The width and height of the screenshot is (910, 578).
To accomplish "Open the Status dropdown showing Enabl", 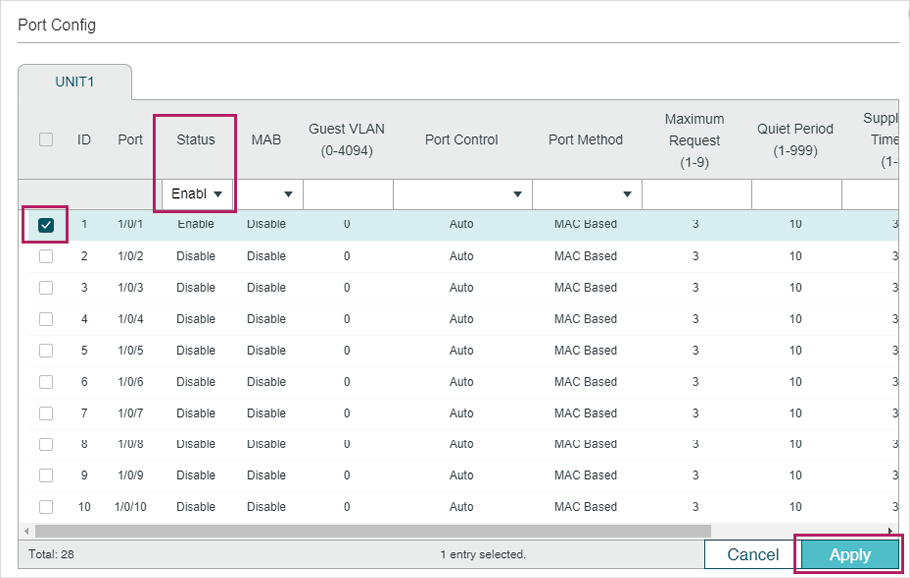I will [x=197, y=194].
